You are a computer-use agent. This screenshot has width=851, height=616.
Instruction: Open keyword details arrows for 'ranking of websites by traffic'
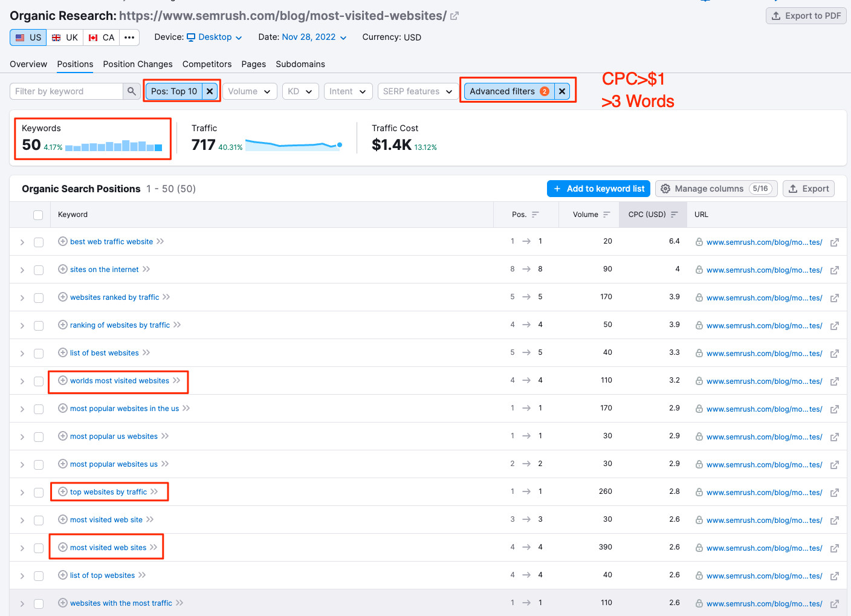click(x=177, y=325)
